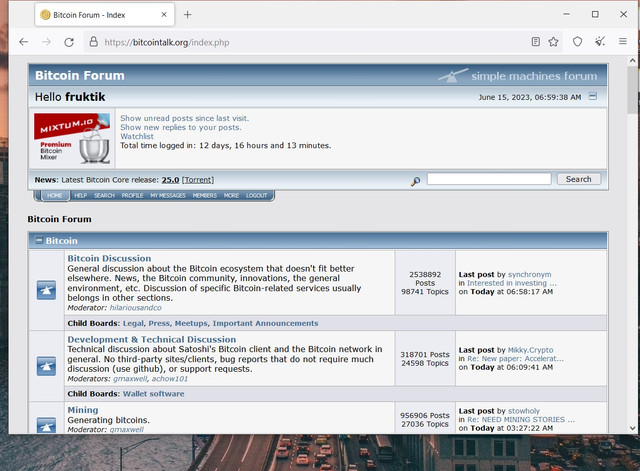Click the Torrent download link

(198, 180)
